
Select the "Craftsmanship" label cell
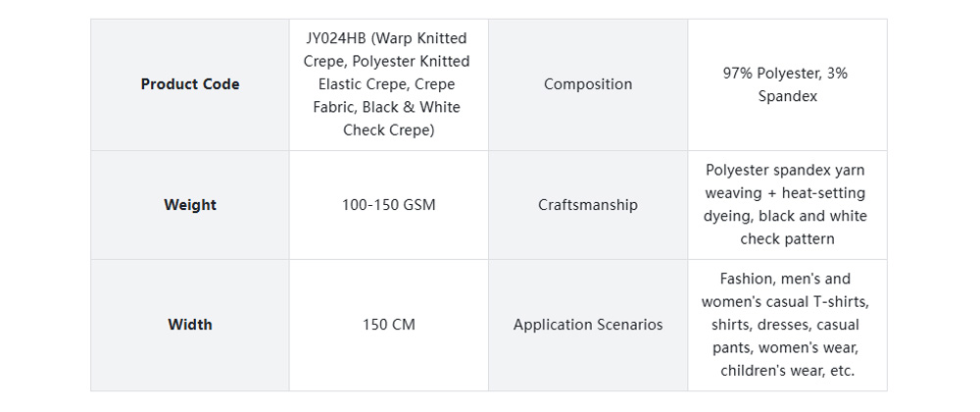click(588, 205)
